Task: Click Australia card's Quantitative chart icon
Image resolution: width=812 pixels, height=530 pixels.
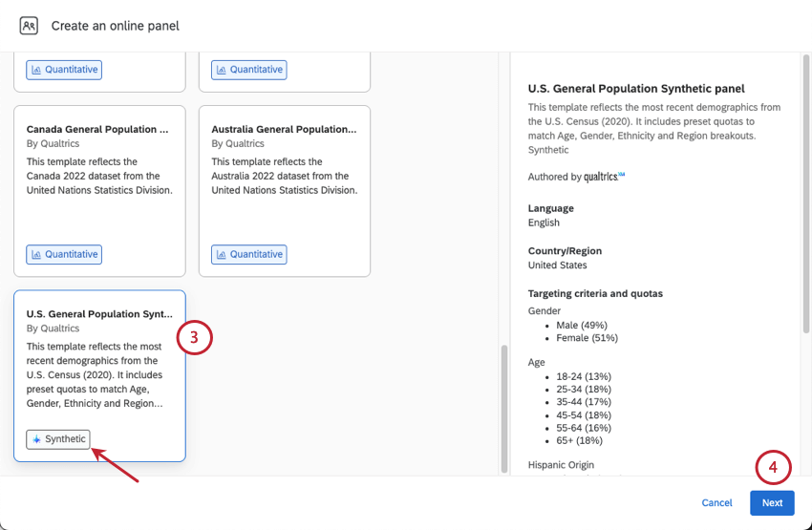Action: pyautogui.click(x=222, y=255)
